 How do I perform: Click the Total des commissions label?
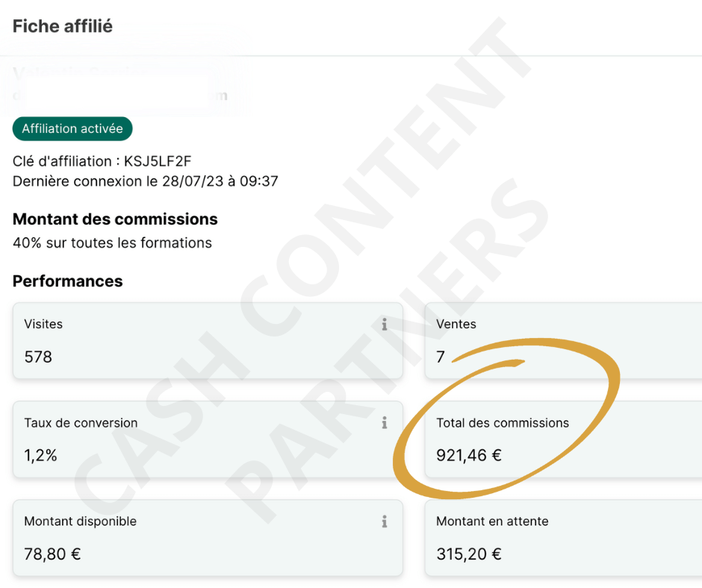tap(503, 423)
